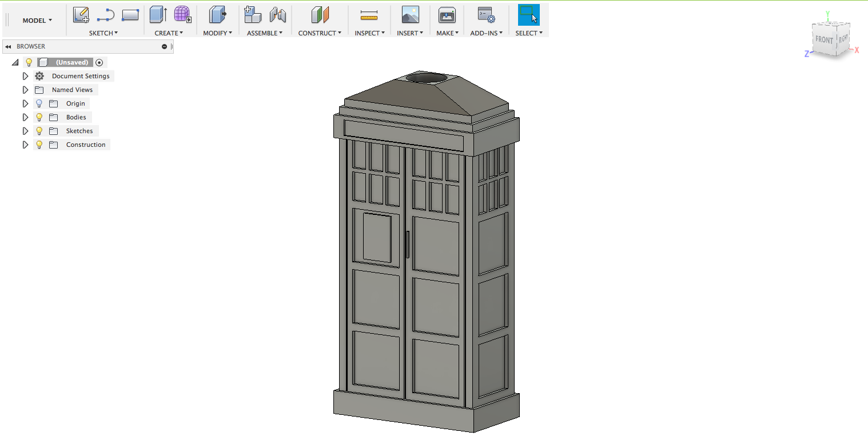The height and width of the screenshot is (444, 868).
Task: Click the door handle on the model
Action: tap(407, 245)
